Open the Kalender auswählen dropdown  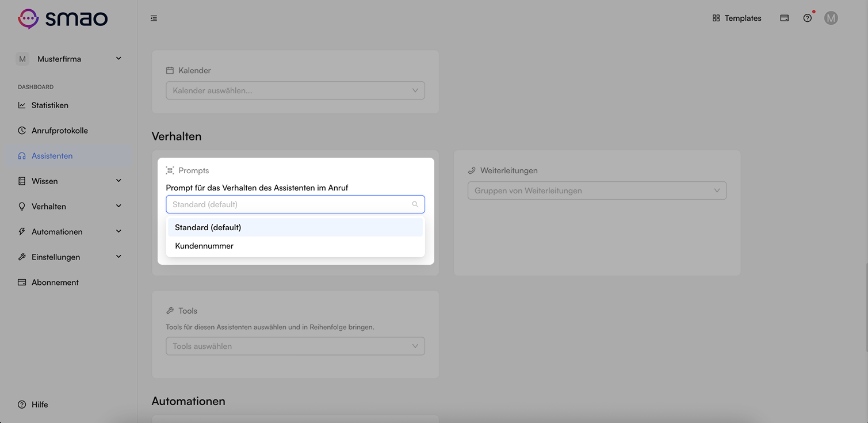coord(295,90)
